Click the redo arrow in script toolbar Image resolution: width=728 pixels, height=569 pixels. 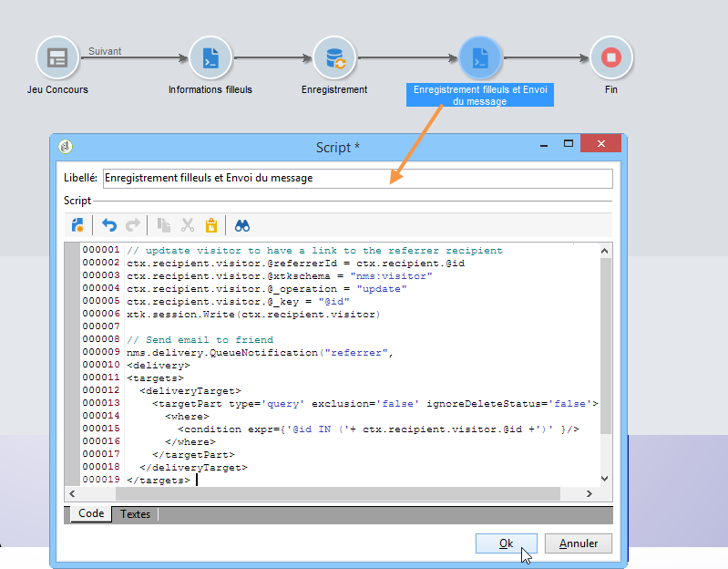[133, 225]
